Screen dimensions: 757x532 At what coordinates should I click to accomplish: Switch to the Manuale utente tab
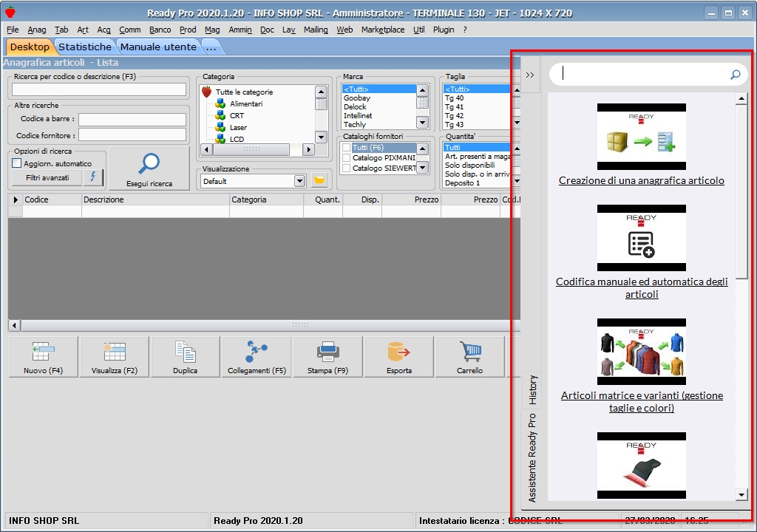pos(158,47)
